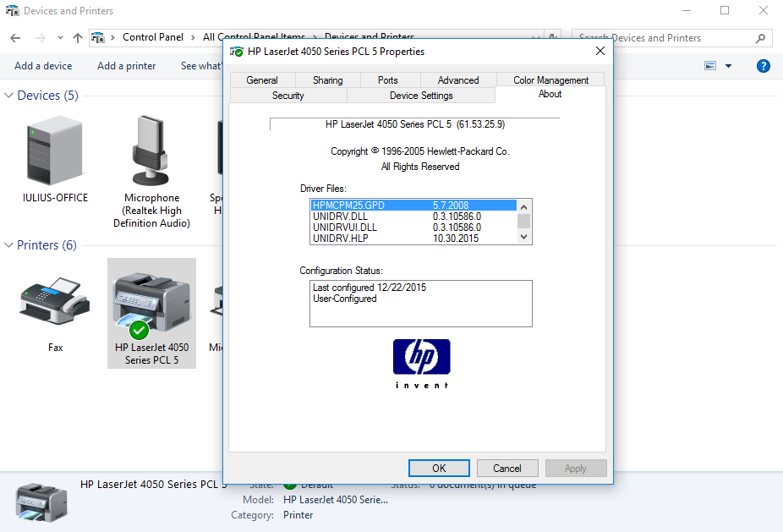The height and width of the screenshot is (532, 783).
Task: Confirm with the OK button
Action: pos(439,468)
